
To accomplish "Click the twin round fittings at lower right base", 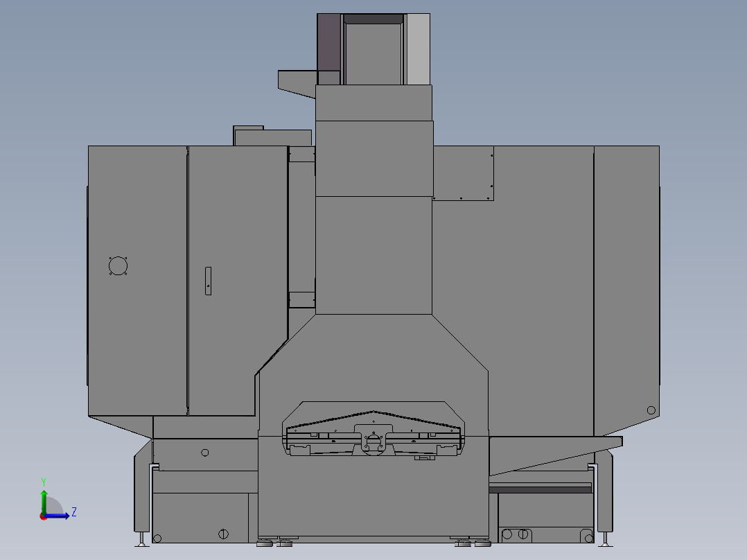I will (x=516, y=534).
